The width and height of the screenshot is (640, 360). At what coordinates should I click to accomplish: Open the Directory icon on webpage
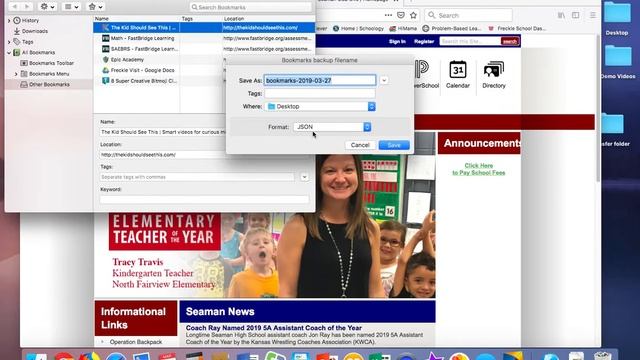pyautogui.click(x=493, y=74)
